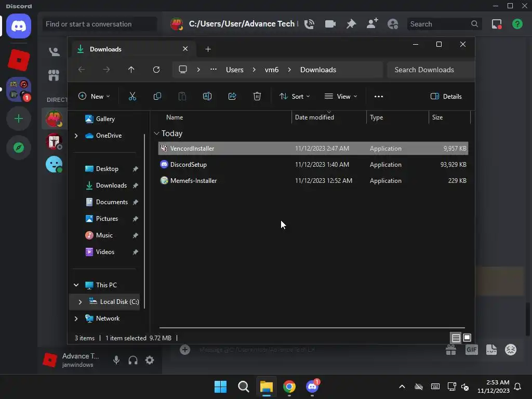Open See more three-dots menu in toolbar
The height and width of the screenshot is (399, 532).
[379, 96]
